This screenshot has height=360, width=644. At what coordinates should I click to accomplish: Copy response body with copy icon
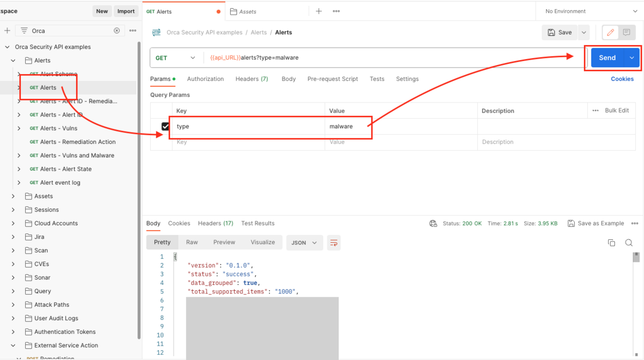click(x=611, y=243)
